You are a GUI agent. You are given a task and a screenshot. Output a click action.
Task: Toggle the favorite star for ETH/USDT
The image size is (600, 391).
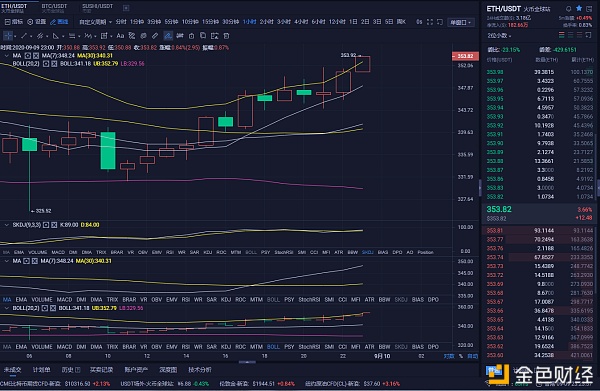[x=579, y=8]
